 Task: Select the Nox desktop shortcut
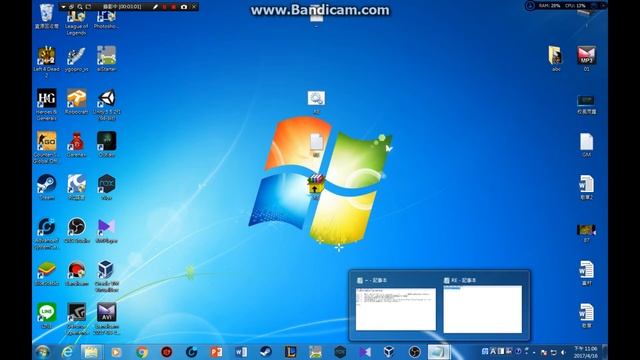click(x=107, y=187)
